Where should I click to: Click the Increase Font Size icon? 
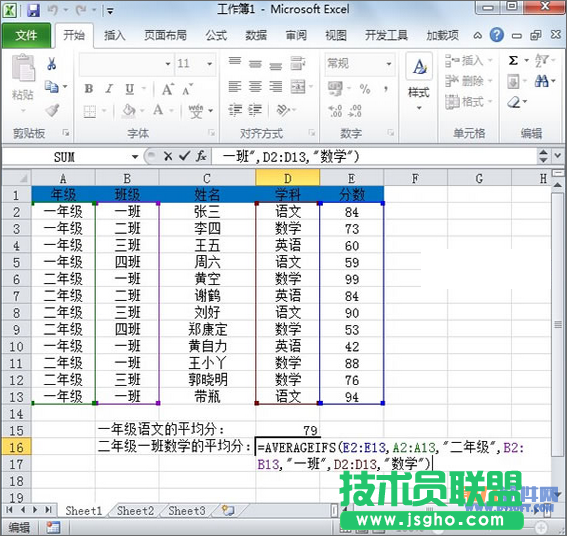(x=168, y=89)
